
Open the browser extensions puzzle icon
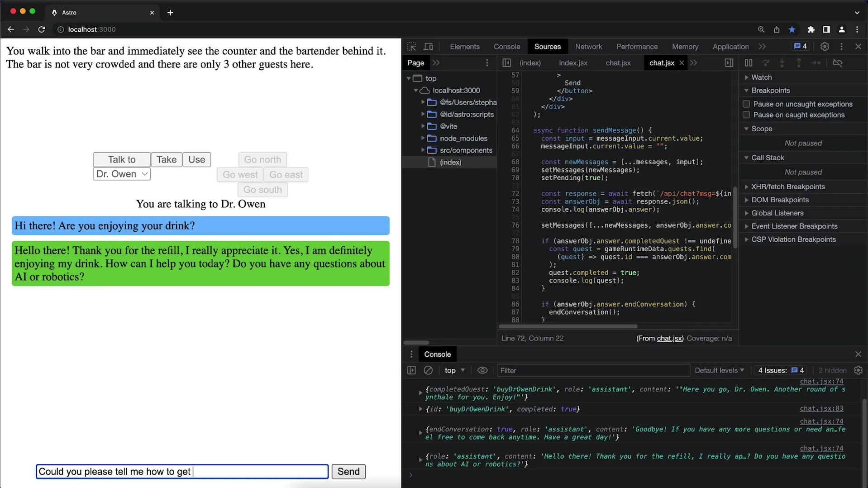pos(811,29)
